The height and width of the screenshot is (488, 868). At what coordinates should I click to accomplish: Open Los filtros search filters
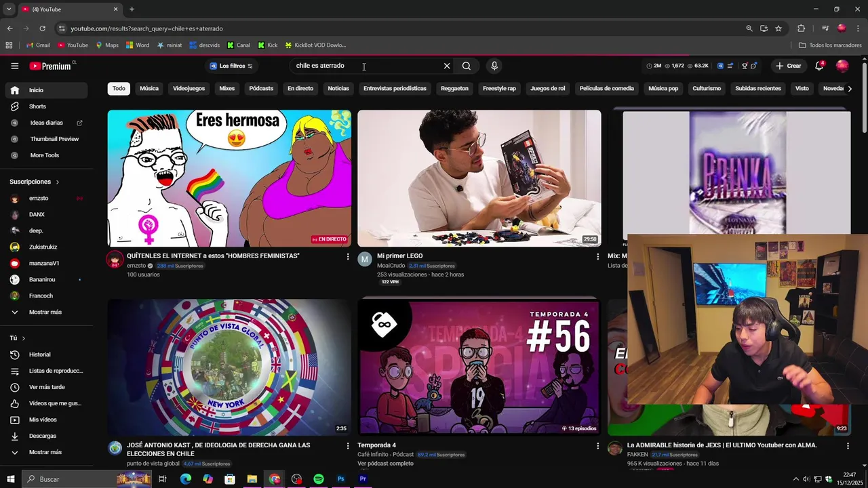(231, 66)
